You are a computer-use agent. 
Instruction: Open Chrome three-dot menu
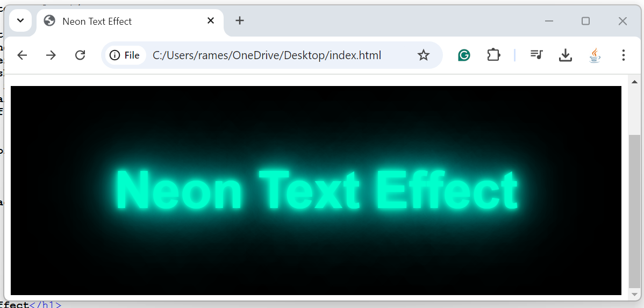(x=624, y=55)
